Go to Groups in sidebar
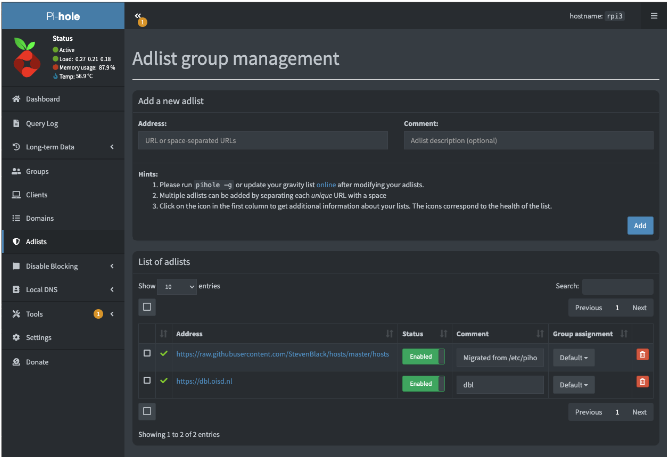 pos(63,171)
